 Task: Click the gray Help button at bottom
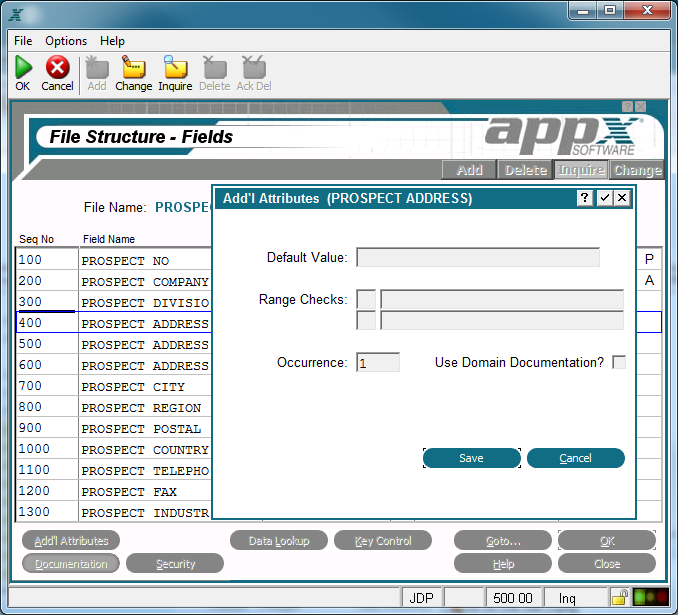(503, 564)
